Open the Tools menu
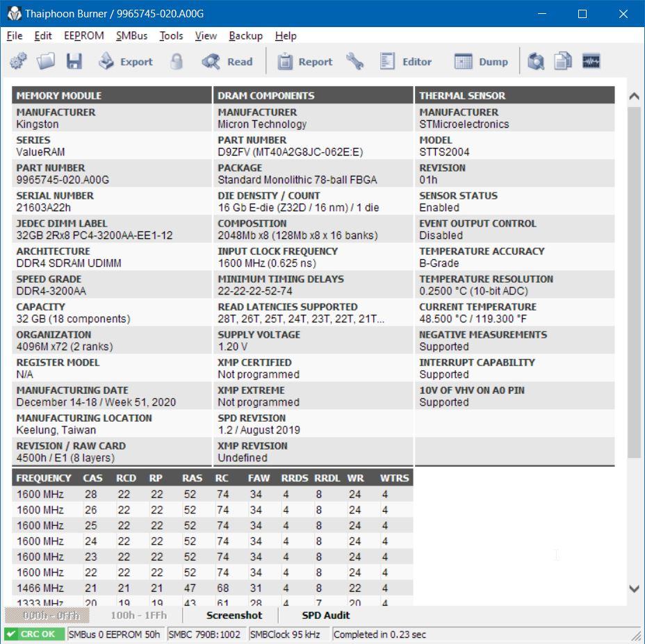The image size is (645, 644). click(171, 36)
